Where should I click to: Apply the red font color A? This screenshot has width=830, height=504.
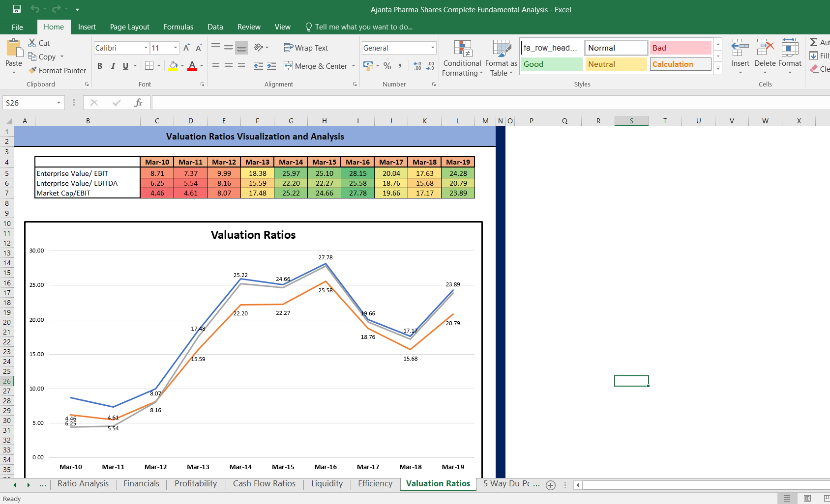click(x=192, y=65)
